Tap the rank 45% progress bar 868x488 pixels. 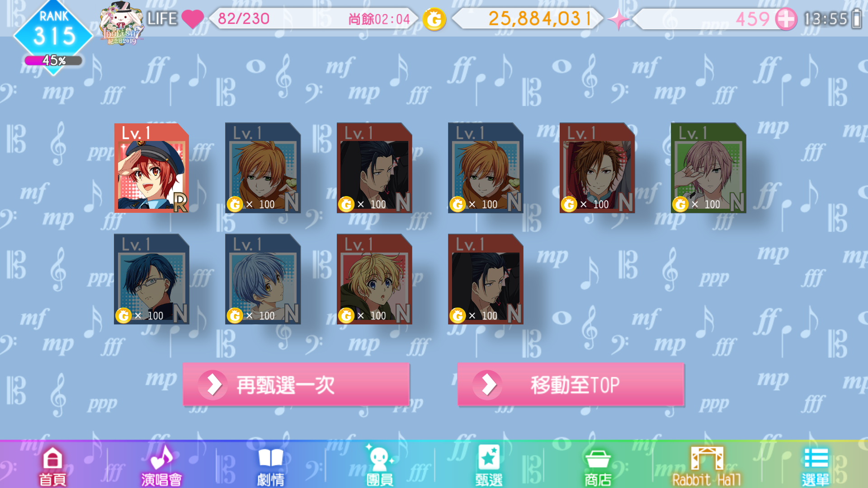coord(53,61)
